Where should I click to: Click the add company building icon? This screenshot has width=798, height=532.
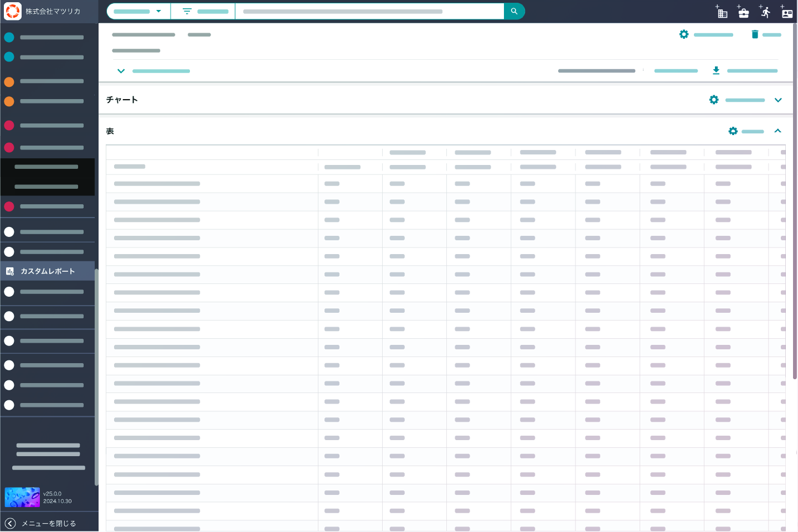coord(722,12)
